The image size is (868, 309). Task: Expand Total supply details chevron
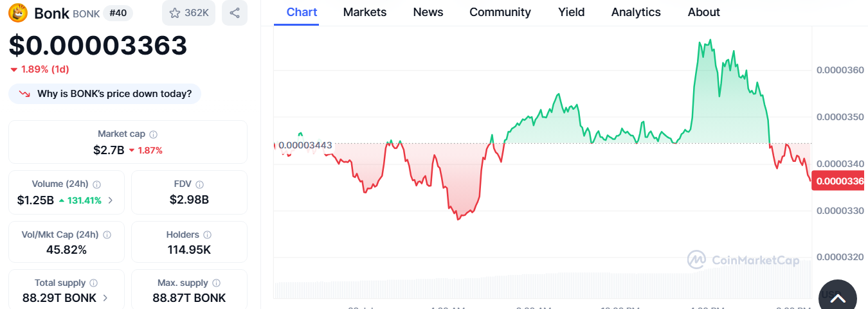pyautogui.click(x=105, y=298)
